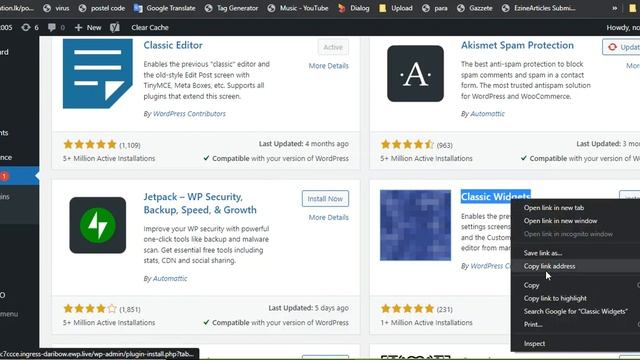The image size is (640, 360).
Task: Open the Jetpack – WP Security title link
Action: point(200,203)
